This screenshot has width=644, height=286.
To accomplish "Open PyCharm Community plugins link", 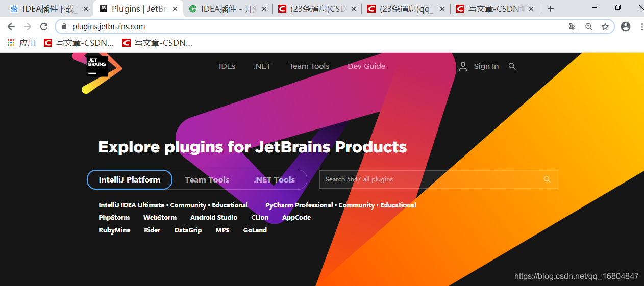I will [357, 205].
